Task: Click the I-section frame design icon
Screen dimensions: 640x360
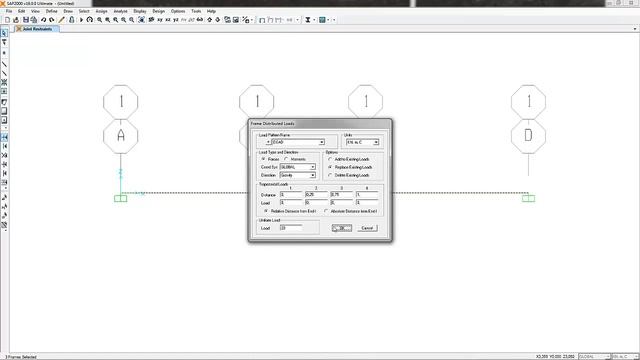Action: coord(308,20)
